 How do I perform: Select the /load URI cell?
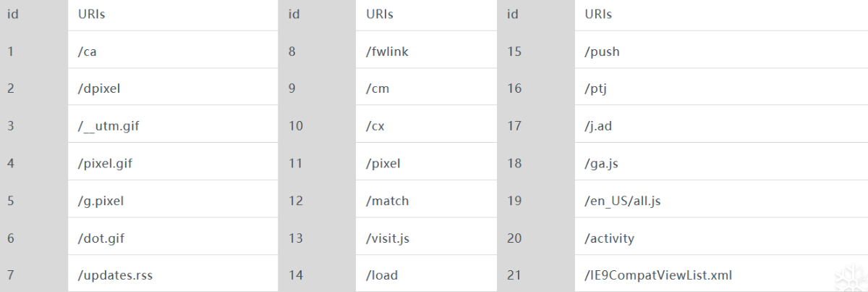tap(382, 275)
